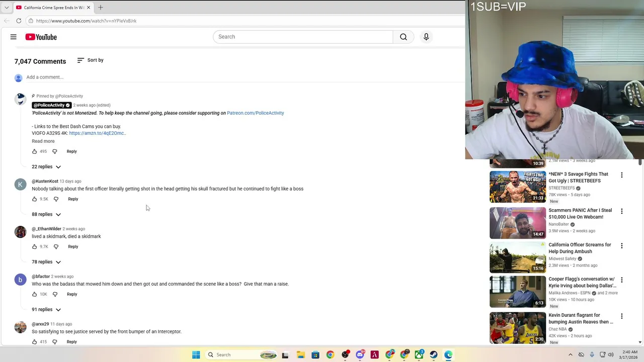Viewport: 644px width, 362px height.
Task: Open bfactor's profile avatar
Action: click(x=20, y=280)
